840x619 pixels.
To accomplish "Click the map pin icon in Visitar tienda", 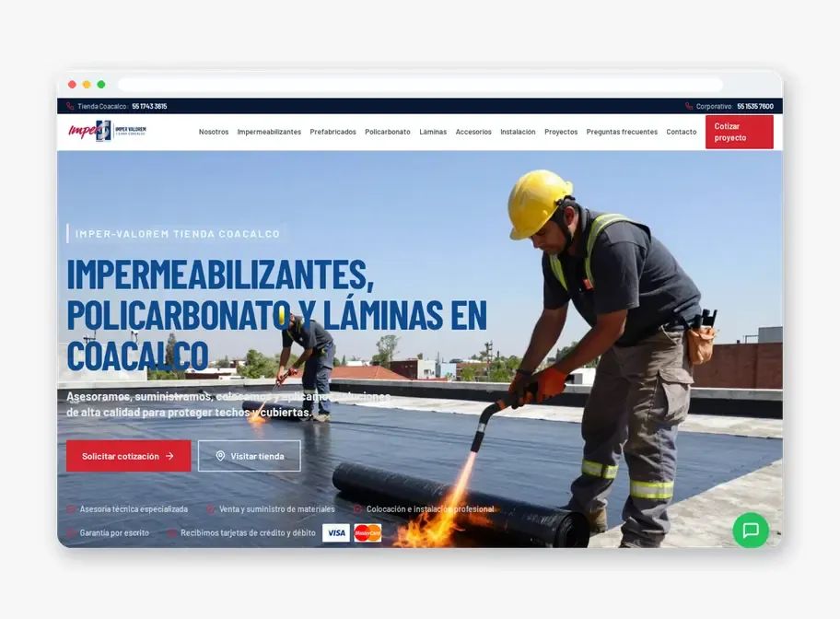I will tap(220, 456).
